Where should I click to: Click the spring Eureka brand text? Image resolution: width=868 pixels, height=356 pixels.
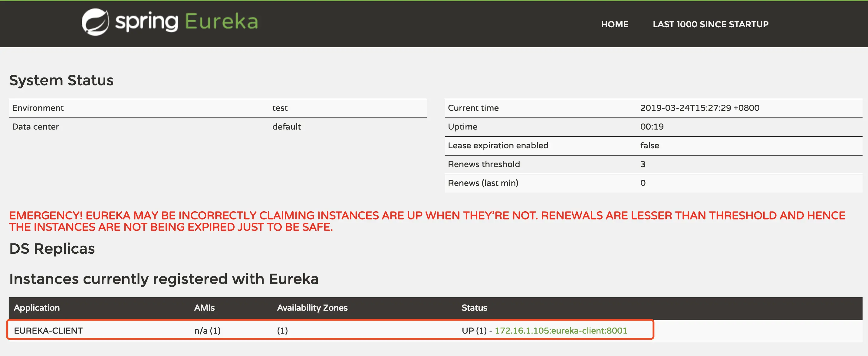tap(187, 22)
